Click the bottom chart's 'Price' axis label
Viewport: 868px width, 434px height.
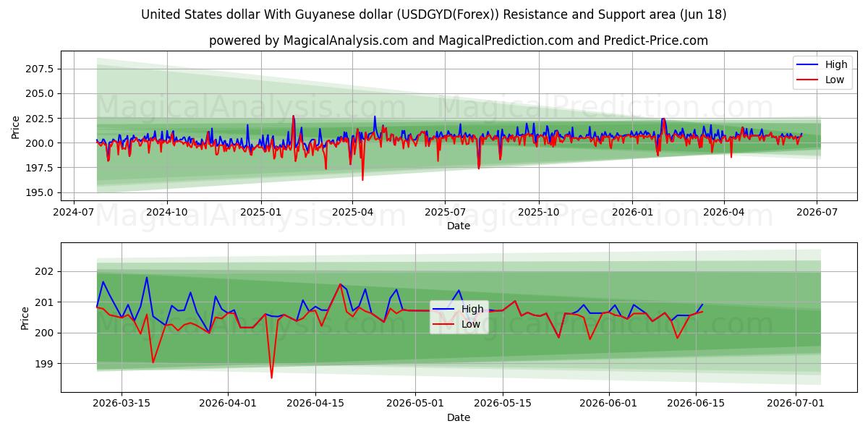coord(25,318)
